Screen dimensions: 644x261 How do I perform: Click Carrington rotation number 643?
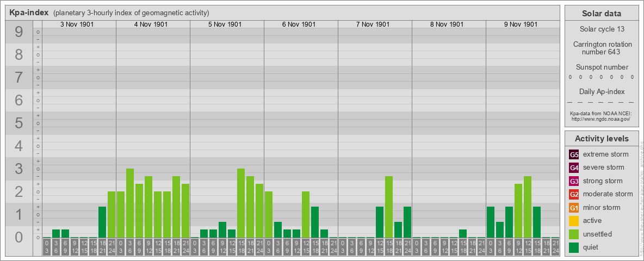coord(602,48)
